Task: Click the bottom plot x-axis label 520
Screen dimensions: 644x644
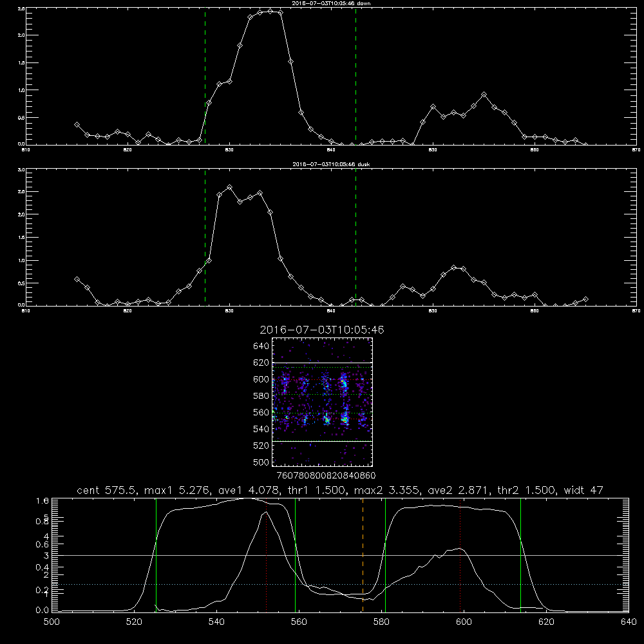Action: tap(134, 622)
